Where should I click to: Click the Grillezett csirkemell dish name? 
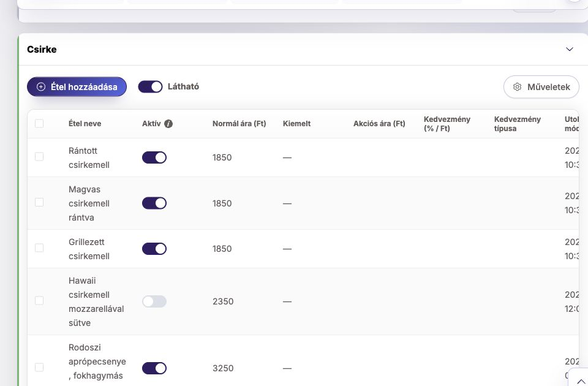[89, 249]
